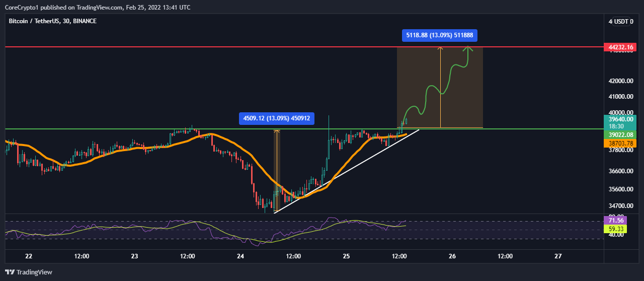The height and width of the screenshot is (281, 644).
Task: Select the blue 5118.88 (13.09%) measurement label
Action: click(x=440, y=35)
